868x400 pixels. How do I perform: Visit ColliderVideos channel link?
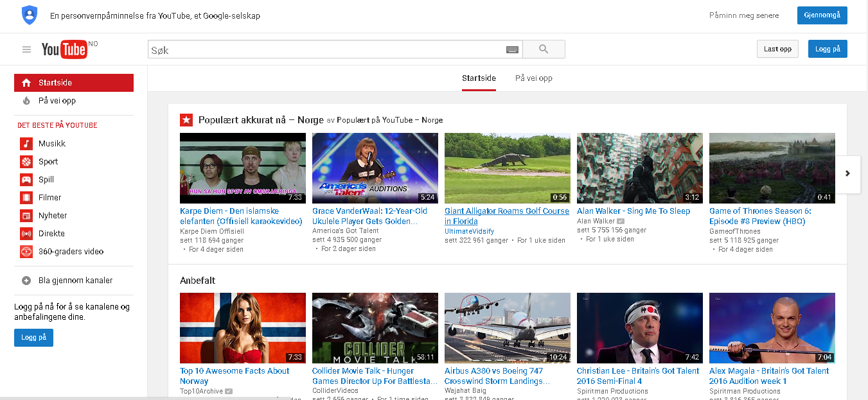coord(336,391)
